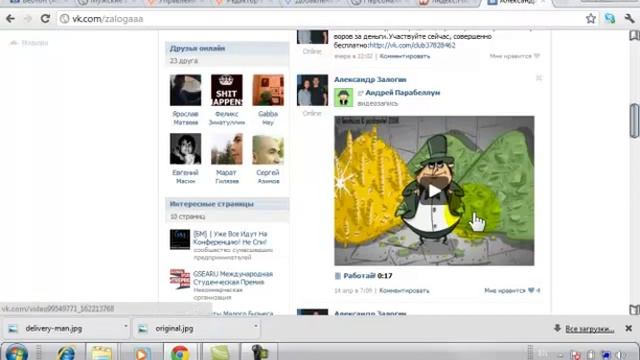
Task: Expand delivery-man.jpg download options arrow
Action: coord(125,326)
